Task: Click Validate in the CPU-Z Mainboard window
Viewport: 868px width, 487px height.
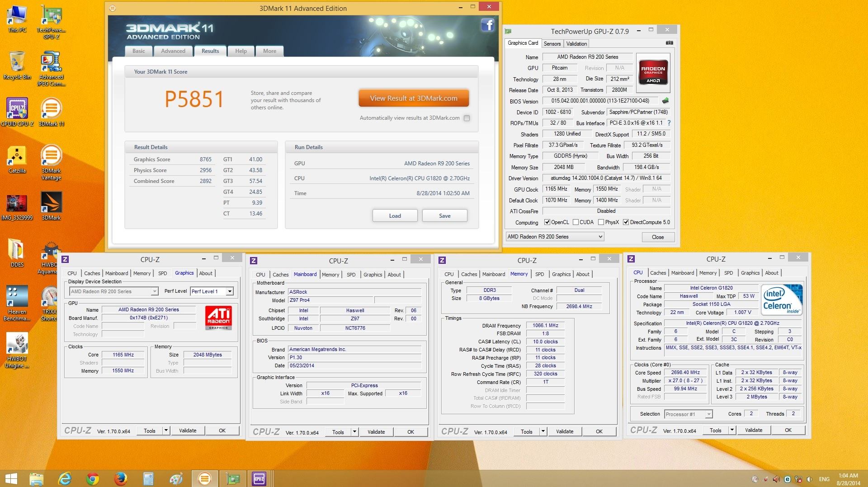Action: click(x=376, y=432)
